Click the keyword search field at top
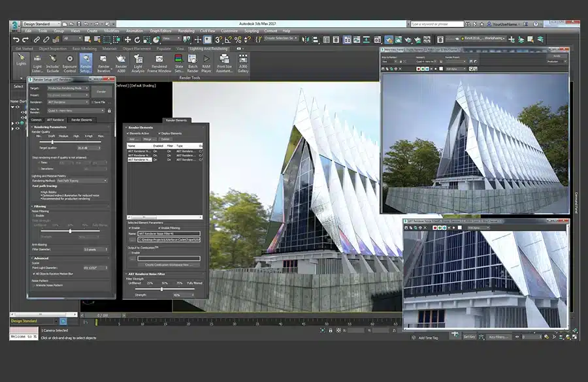 tap(437, 24)
